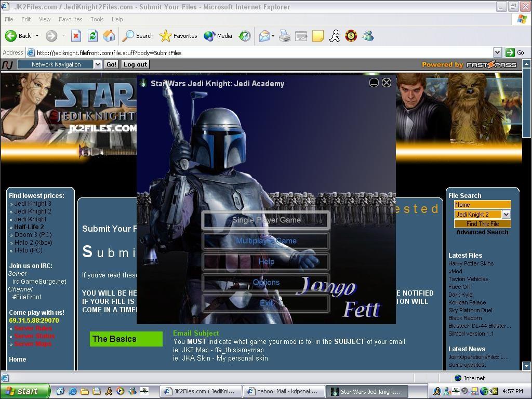Click the Find This File button
This screenshot has height=399, width=532.
coord(482,224)
